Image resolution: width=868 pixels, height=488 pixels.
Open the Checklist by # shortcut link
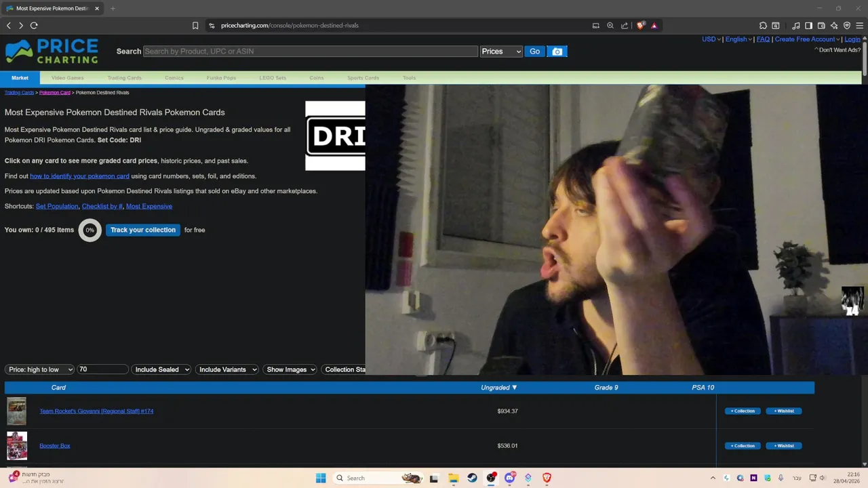click(102, 206)
